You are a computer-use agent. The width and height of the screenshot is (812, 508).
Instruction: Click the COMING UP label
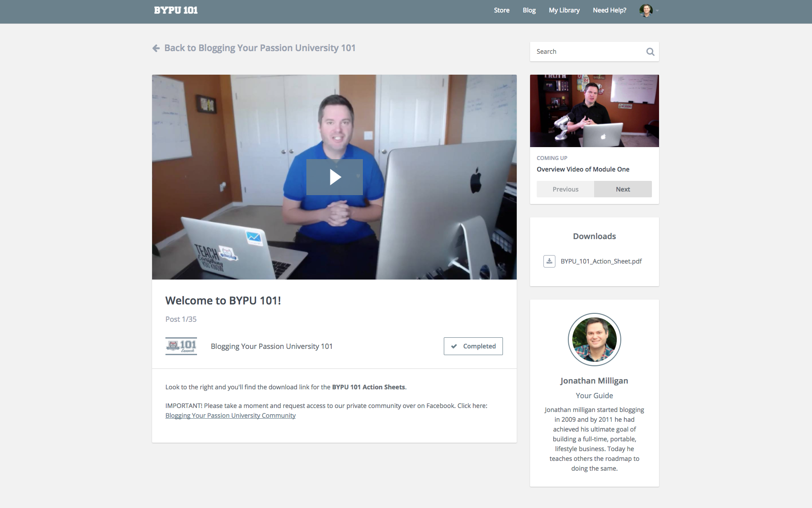[x=552, y=158]
